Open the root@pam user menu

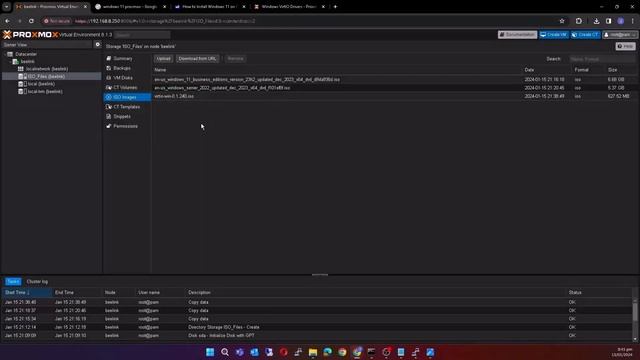click(x=620, y=35)
